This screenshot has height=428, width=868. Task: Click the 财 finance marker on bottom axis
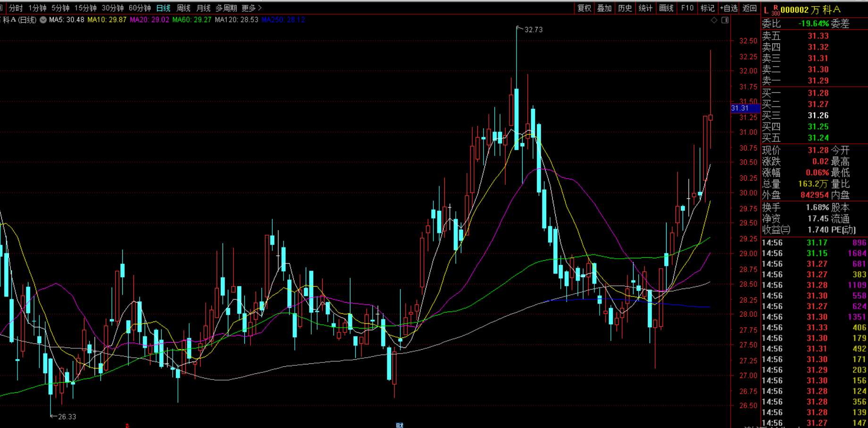[400, 426]
